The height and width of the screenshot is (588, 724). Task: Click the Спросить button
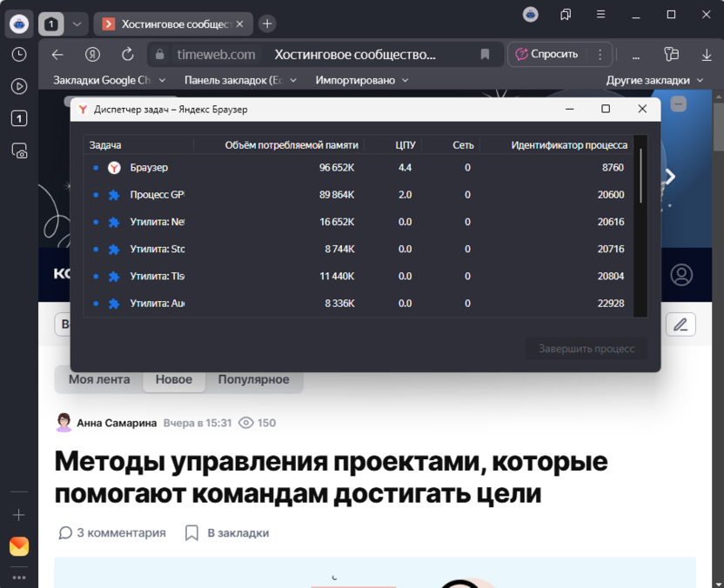coord(546,55)
